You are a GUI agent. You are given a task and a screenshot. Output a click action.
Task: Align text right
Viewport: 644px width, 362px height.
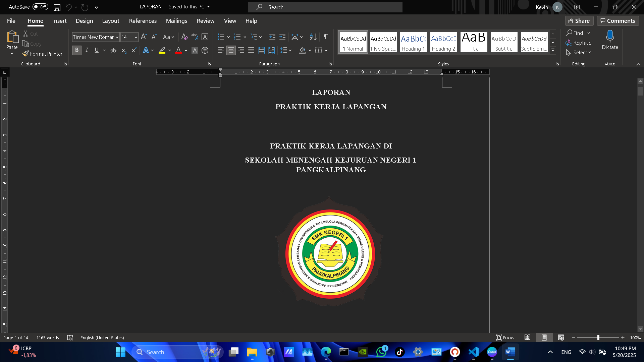(x=241, y=50)
